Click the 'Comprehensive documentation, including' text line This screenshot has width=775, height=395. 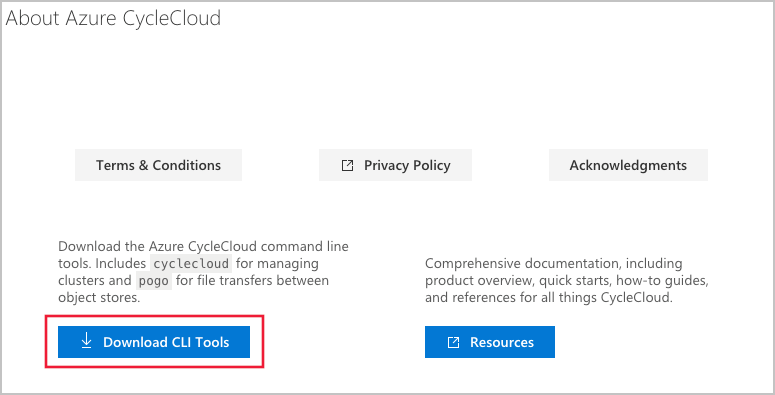pos(554,263)
